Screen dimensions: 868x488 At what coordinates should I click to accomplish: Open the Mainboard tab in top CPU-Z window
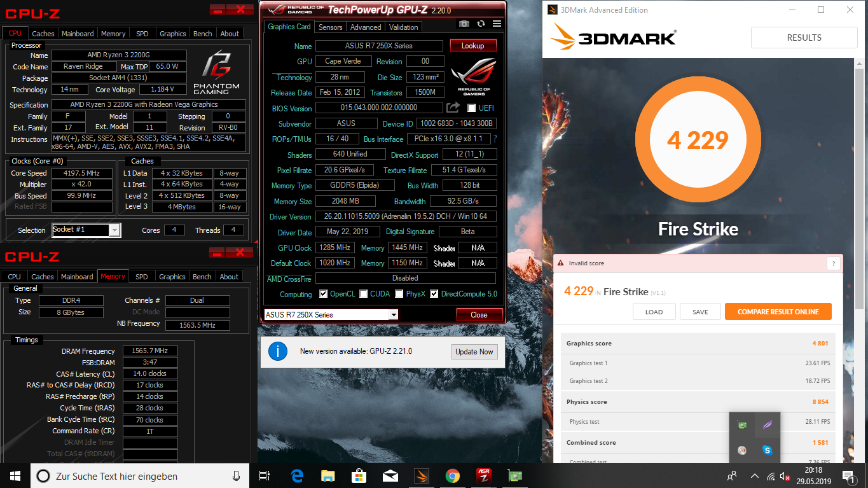tap(78, 34)
